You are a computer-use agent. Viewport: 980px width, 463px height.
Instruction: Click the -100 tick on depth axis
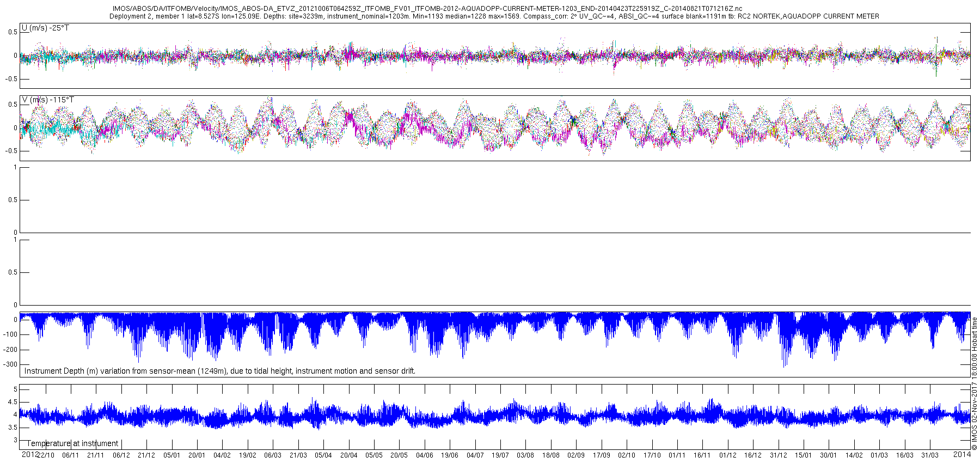11,335
